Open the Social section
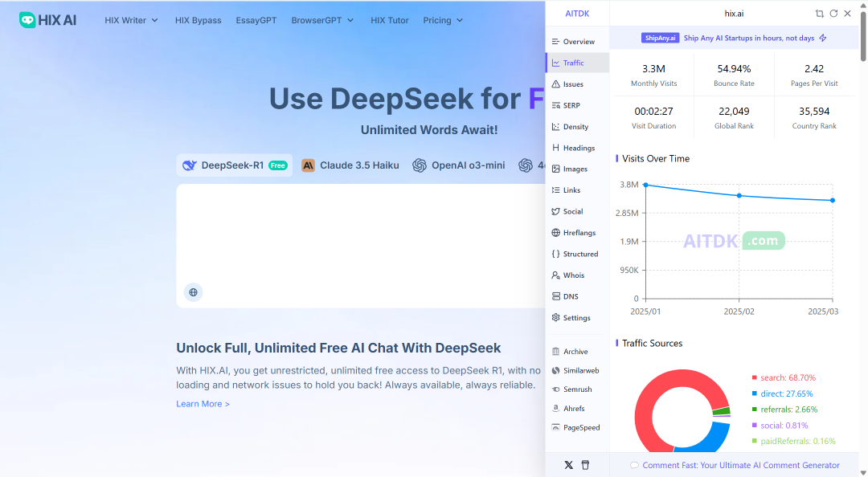Viewport: 868px width, 477px height. tap(577, 211)
